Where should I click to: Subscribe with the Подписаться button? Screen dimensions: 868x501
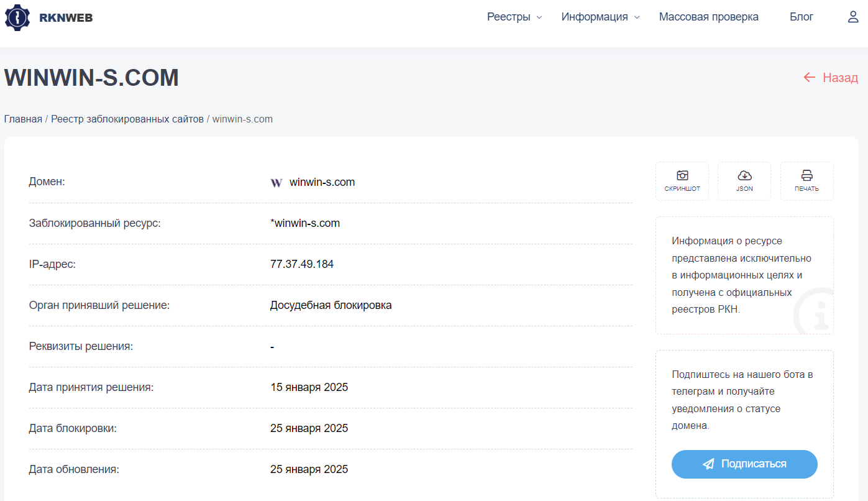(744, 464)
